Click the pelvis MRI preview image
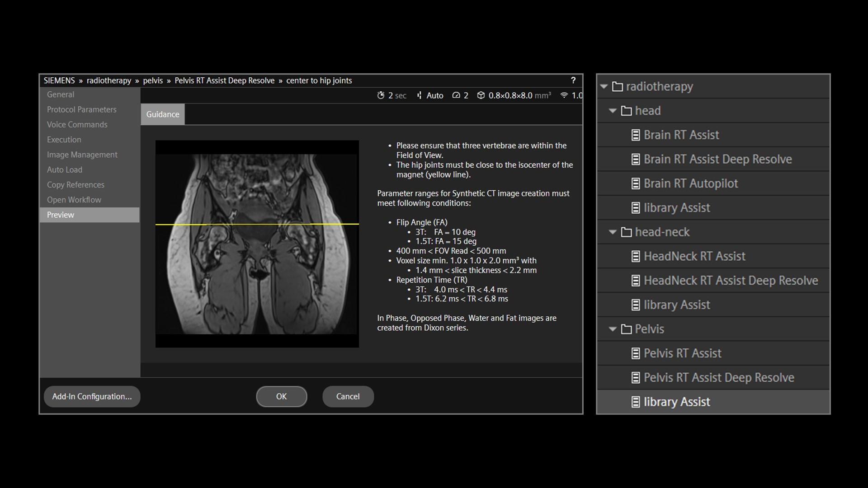Screen dimensions: 868x488 coord(257,244)
